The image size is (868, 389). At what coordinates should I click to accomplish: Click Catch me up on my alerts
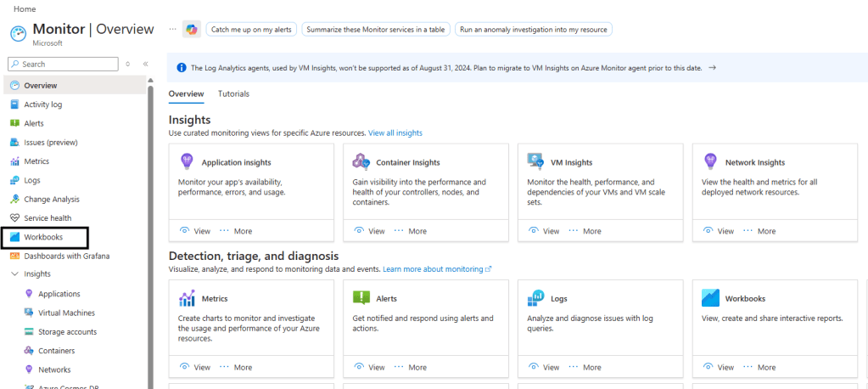tap(249, 29)
